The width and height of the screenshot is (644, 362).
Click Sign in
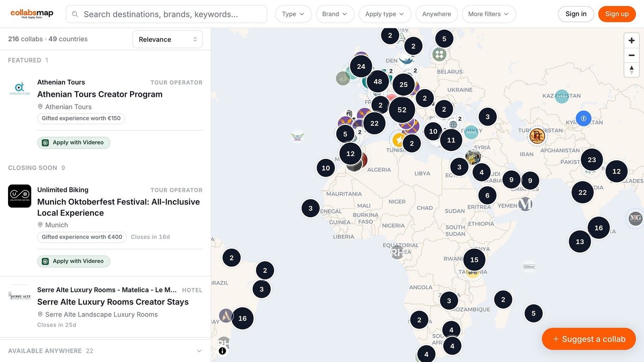576,14
